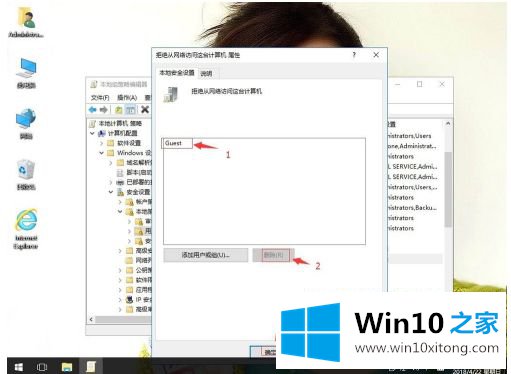Expand the 已部署的 printers node
This screenshot has width=511, height=374.
point(111,182)
